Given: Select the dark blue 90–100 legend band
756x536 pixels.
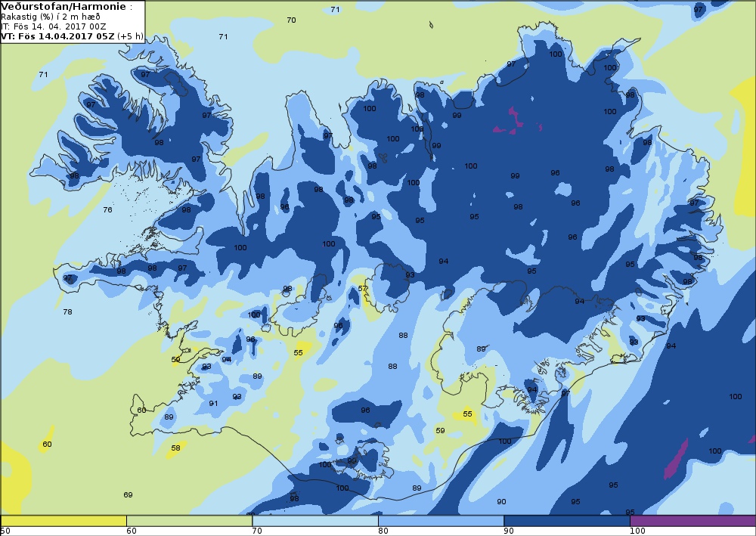Looking at the screenshot, I should click(566, 521).
